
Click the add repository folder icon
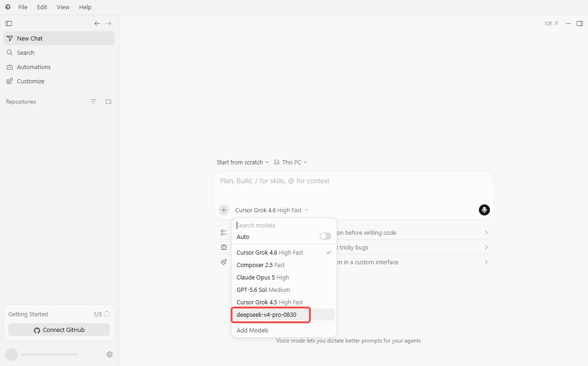pos(109,102)
